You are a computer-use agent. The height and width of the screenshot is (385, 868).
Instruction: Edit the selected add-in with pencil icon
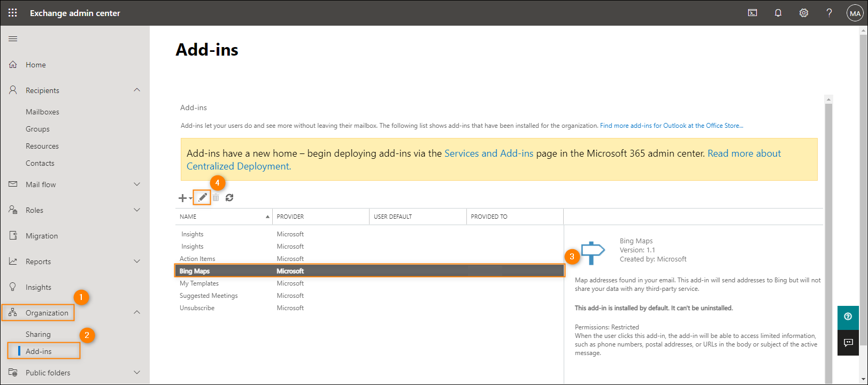coord(202,197)
